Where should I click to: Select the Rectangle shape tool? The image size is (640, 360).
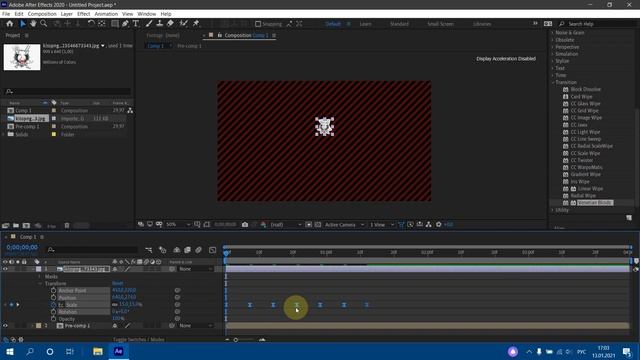point(115,24)
